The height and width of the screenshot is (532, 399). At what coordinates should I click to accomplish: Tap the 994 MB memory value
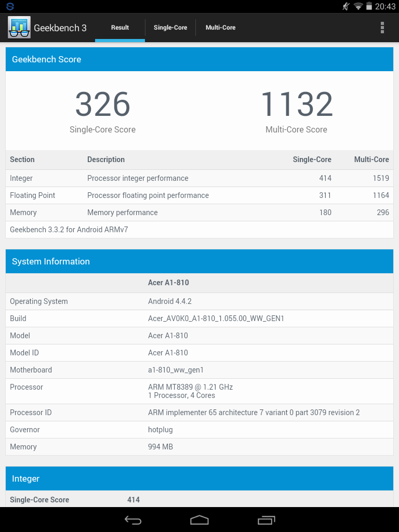(x=161, y=447)
